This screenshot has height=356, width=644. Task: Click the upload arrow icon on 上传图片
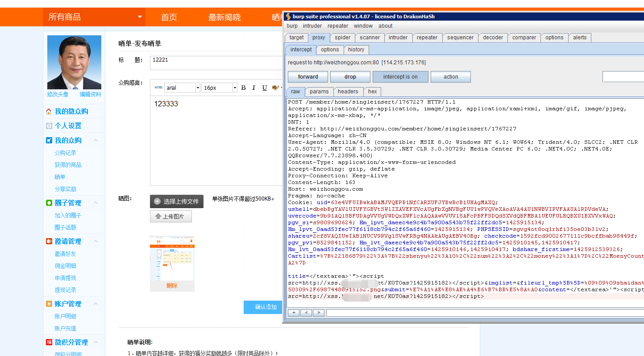pyautogui.click(x=158, y=217)
